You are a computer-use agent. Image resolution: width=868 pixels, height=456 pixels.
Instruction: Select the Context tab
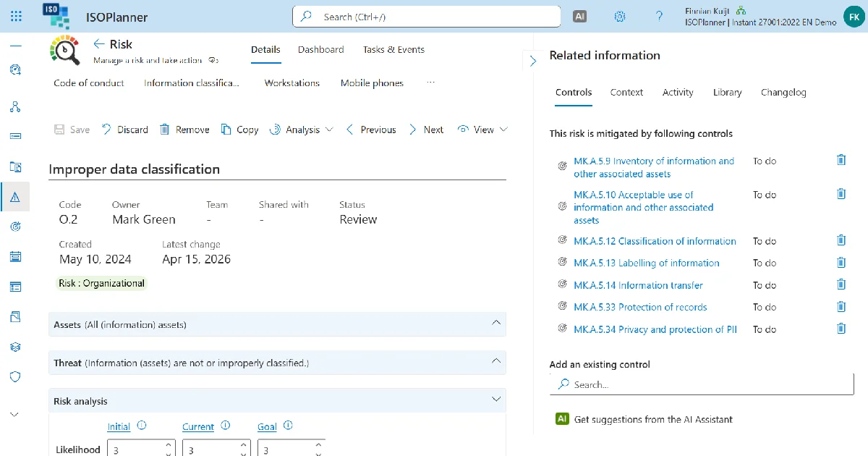point(626,93)
